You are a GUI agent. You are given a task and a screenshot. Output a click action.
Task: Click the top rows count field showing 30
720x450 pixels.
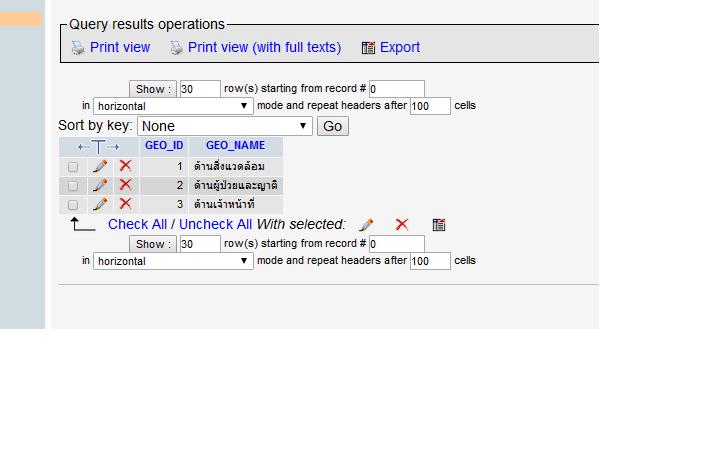click(200, 89)
